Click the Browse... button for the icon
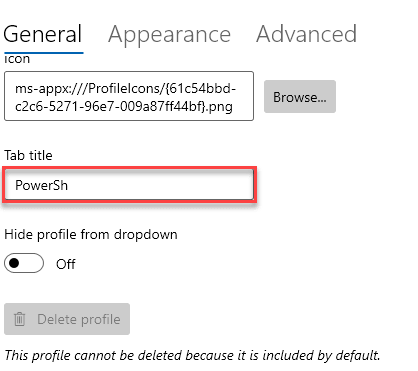This screenshot has height=371, width=418. pyautogui.click(x=300, y=97)
